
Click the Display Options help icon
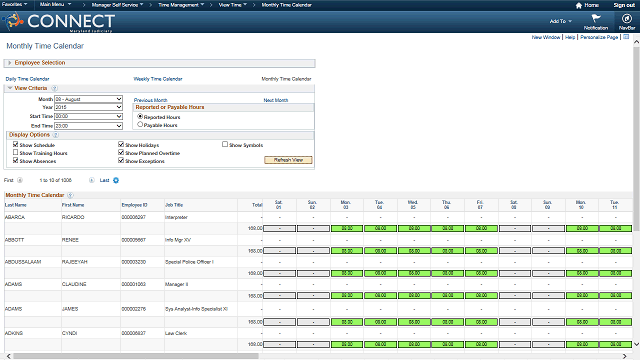[x=56, y=135]
